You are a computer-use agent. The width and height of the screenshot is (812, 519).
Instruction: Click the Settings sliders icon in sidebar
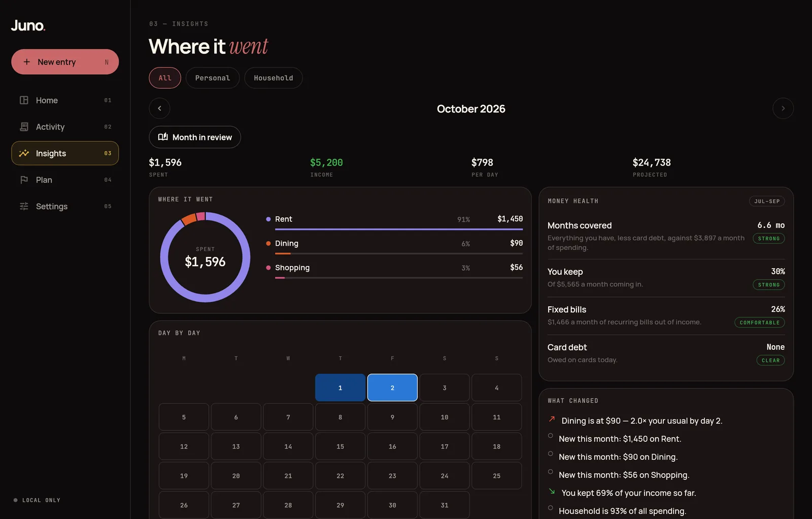click(24, 206)
